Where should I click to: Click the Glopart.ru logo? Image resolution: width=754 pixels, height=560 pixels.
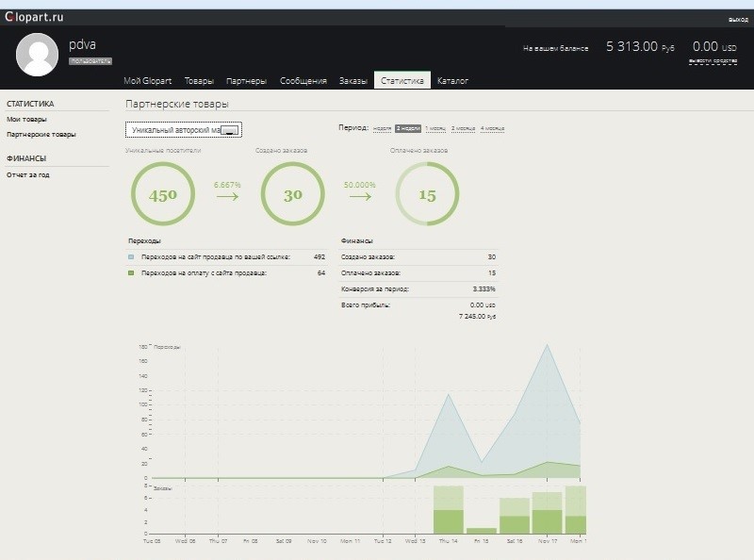coord(34,17)
